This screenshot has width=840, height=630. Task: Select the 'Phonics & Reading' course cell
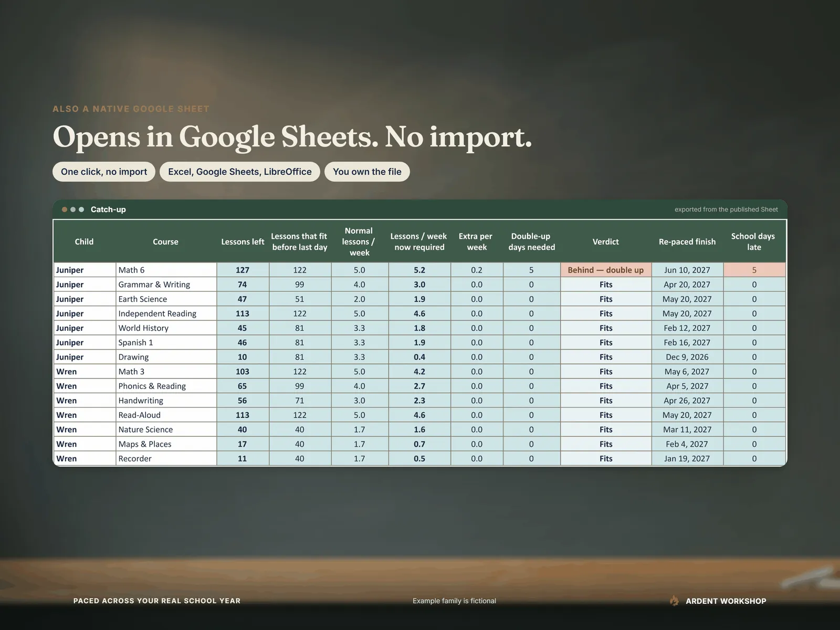166,386
